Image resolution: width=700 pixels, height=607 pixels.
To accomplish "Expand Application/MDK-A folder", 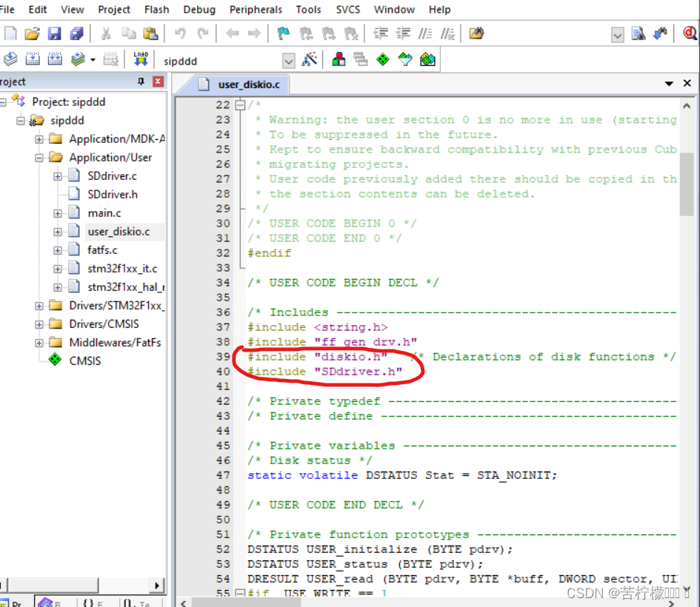I will coord(39,139).
